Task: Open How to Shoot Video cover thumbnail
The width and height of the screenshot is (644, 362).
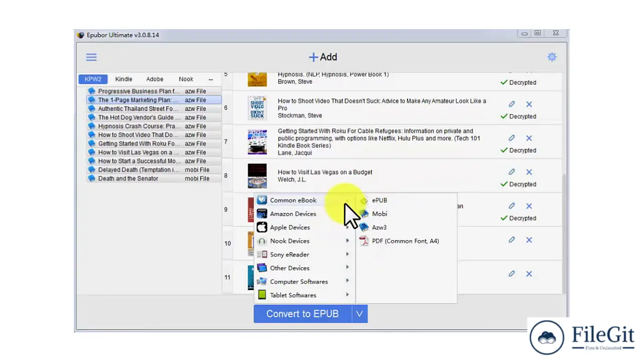Action: click(257, 108)
